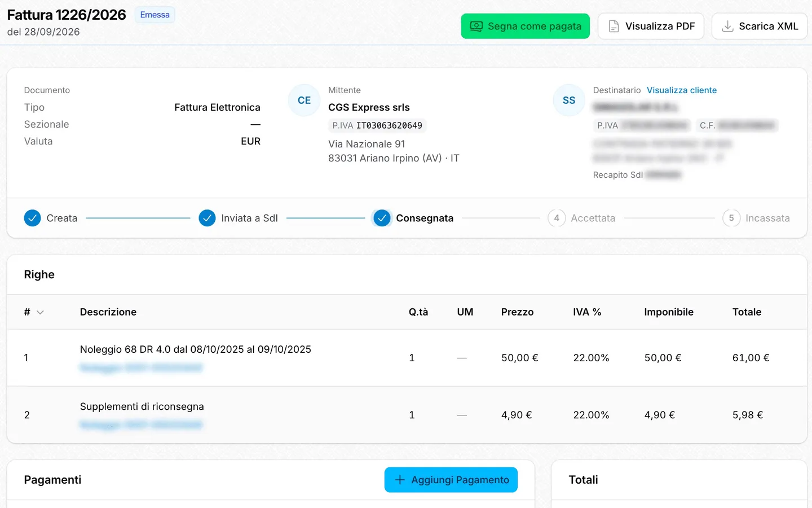This screenshot has width=812, height=508.
Task: Click the Fattura 1226/2026 title
Action: click(67, 15)
